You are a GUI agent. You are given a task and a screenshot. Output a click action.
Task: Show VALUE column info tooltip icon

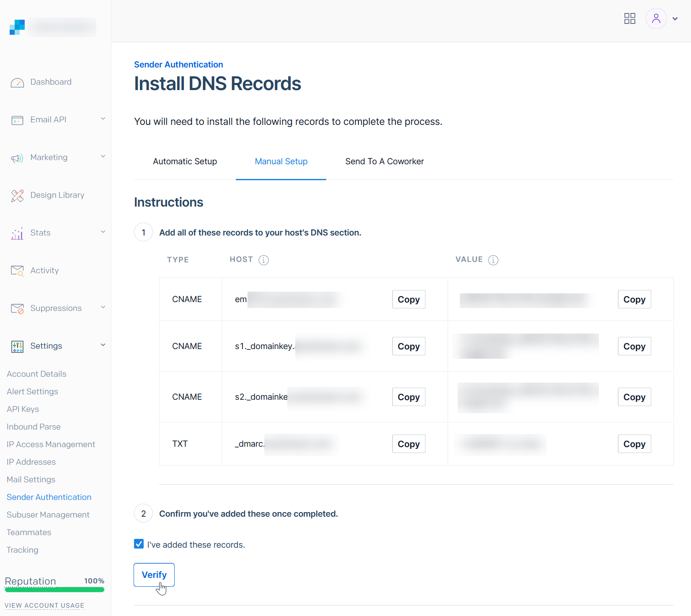[x=493, y=260]
